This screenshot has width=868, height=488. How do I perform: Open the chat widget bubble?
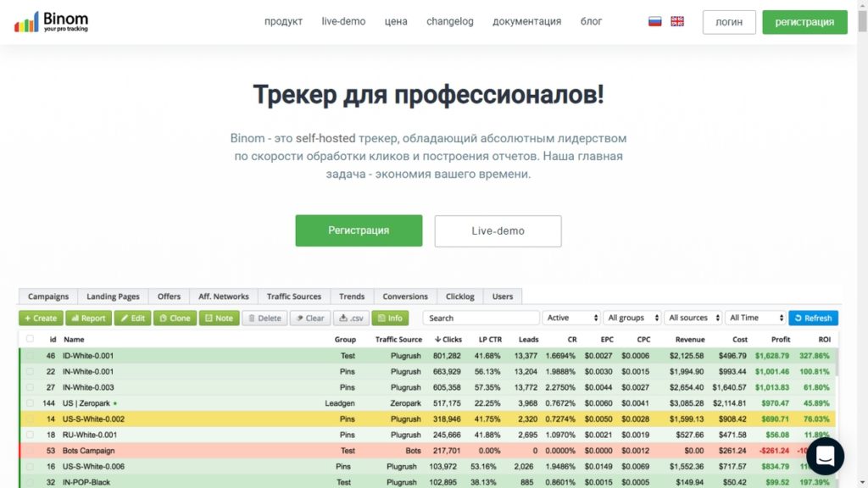click(x=825, y=457)
